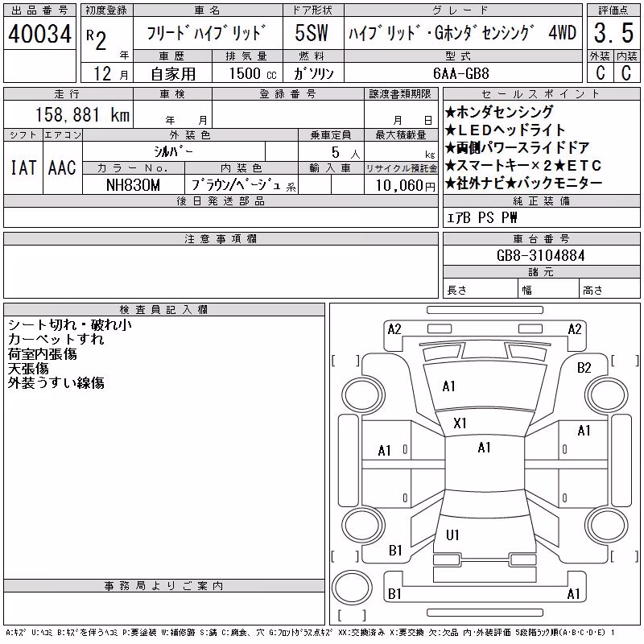
Task: Click the B1 marker on the rear-left fender
Action: 395,550
